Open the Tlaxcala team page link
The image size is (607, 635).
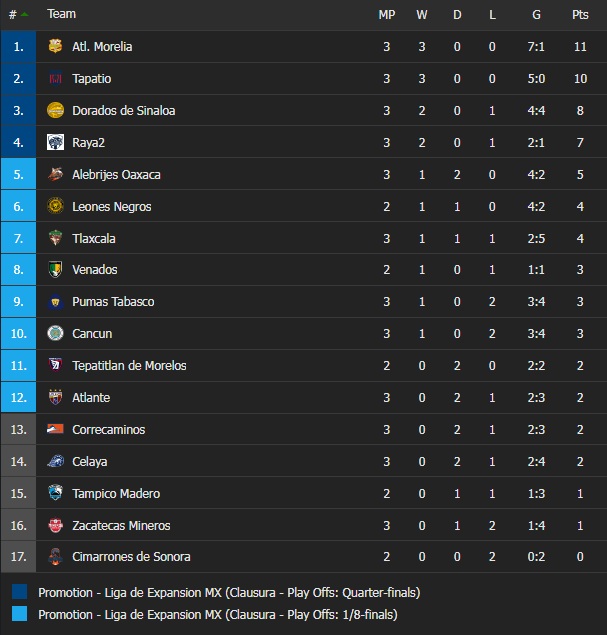(x=94, y=238)
